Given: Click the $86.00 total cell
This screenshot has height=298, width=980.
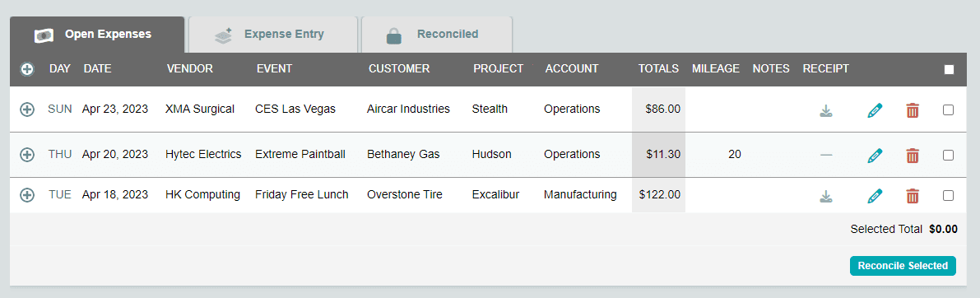Looking at the screenshot, I should tap(659, 109).
